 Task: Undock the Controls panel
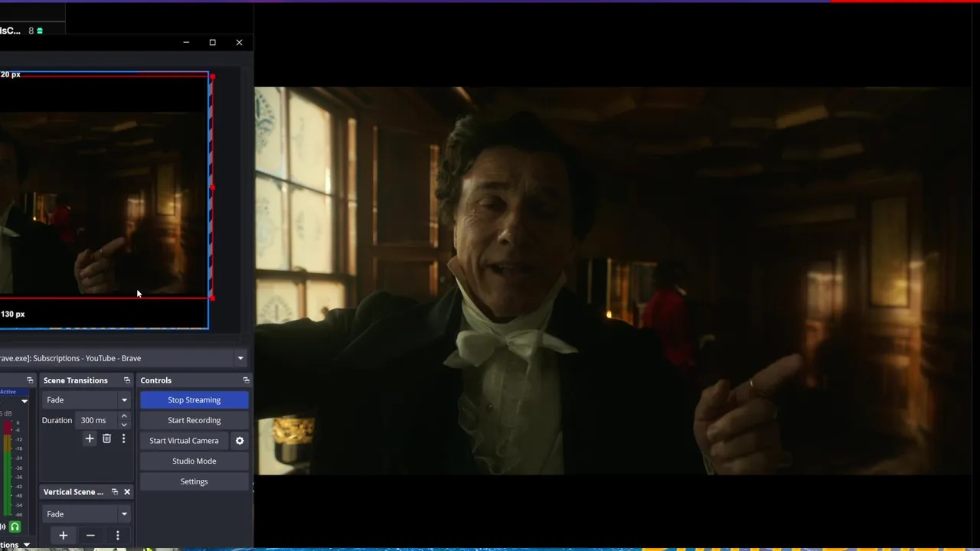(246, 380)
